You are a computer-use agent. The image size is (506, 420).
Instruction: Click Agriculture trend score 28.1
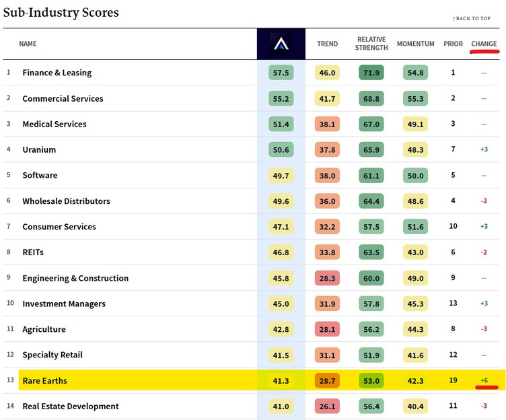coord(327,329)
